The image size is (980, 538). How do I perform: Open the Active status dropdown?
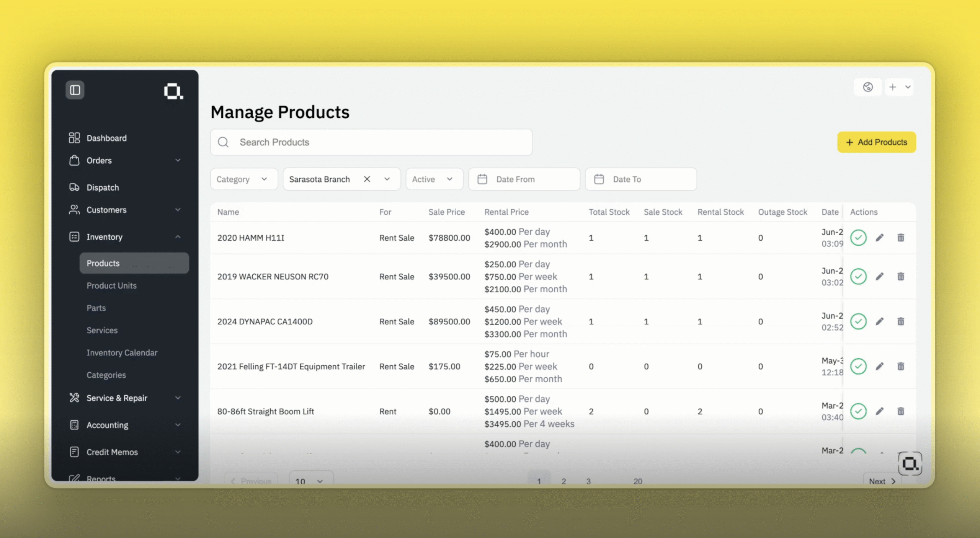point(434,179)
